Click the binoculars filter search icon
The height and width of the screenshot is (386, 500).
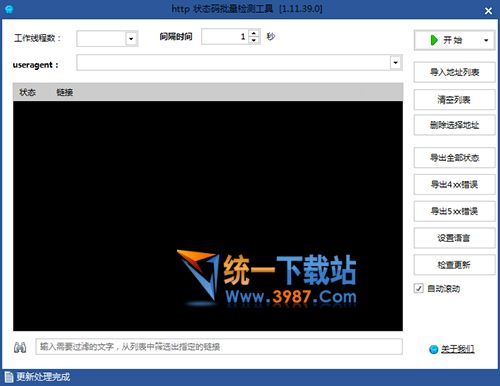coord(20,347)
